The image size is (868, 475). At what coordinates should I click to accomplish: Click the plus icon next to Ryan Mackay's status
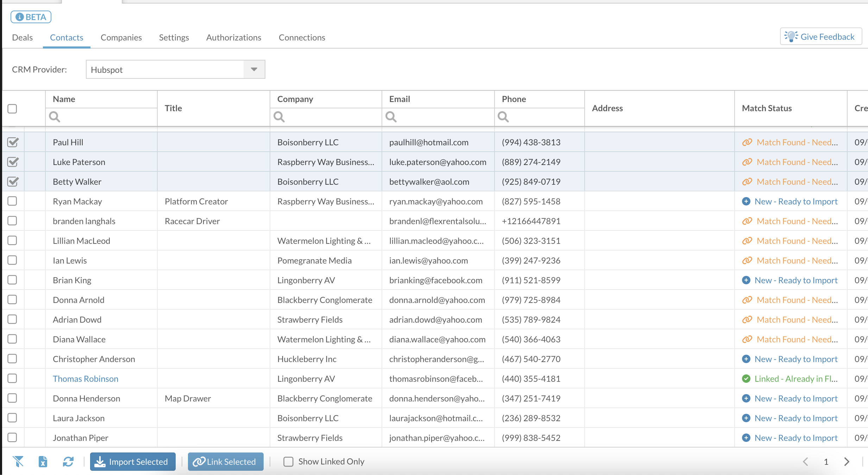coord(746,202)
